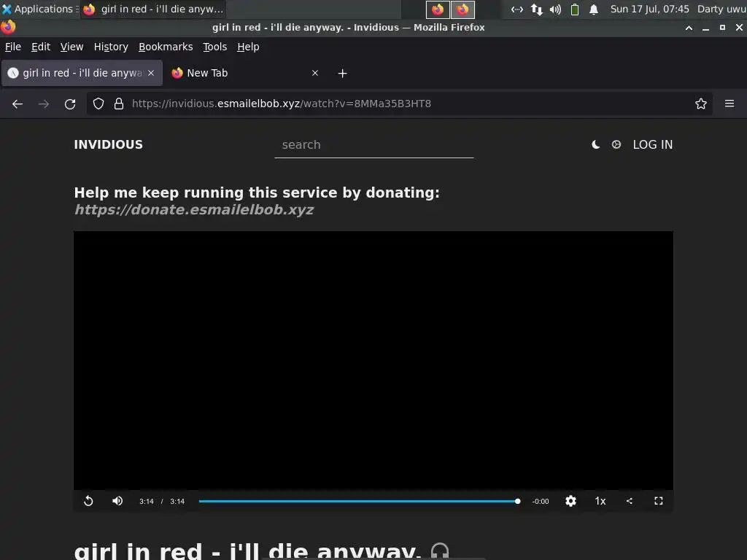Click the Firefox logo in the title bar
The height and width of the screenshot is (560, 747).
7,27
